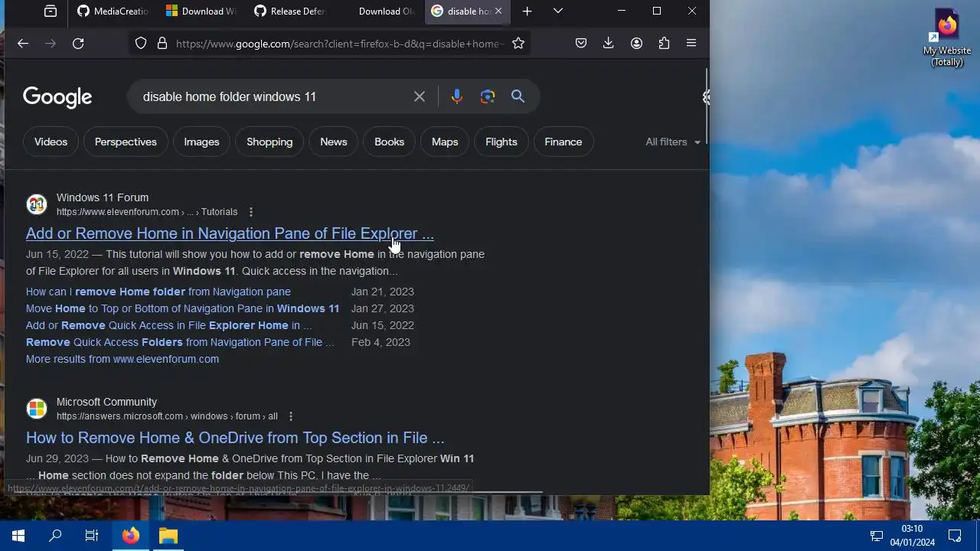Switch to Download Windows Microsoft tab

click(x=202, y=11)
